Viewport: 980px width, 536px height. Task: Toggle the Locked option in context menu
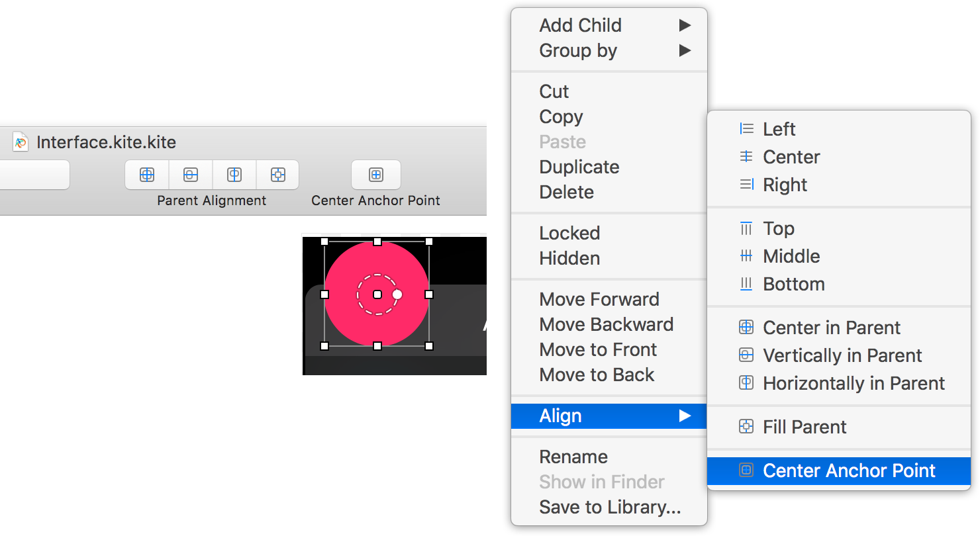click(x=569, y=233)
